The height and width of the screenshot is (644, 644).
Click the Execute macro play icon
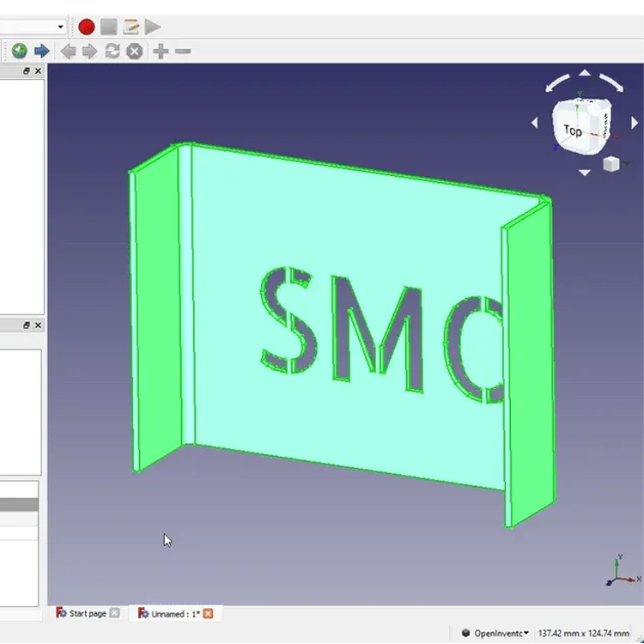[152, 27]
